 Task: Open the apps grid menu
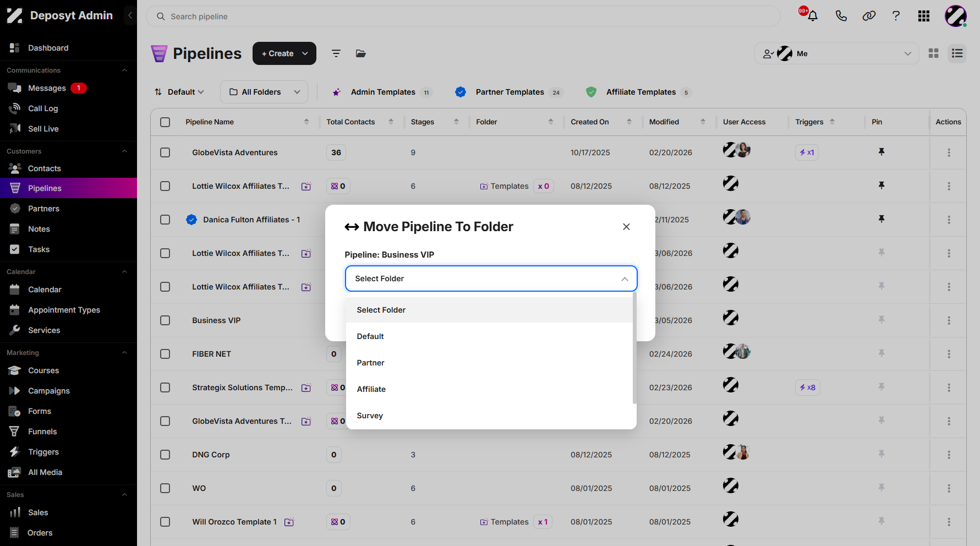(x=924, y=16)
